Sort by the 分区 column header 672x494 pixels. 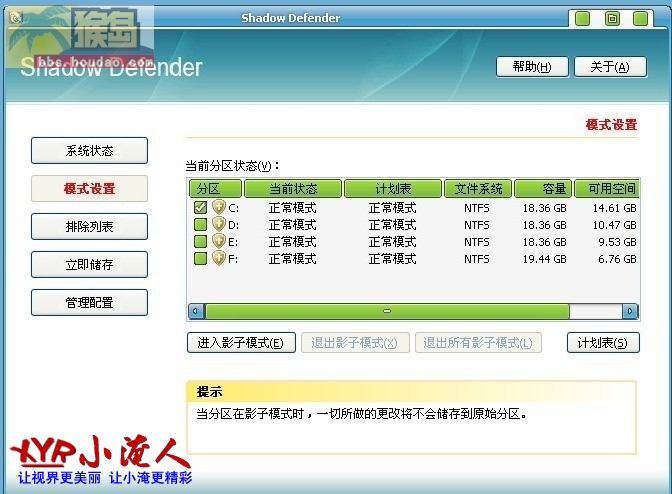tap(215, 189)
